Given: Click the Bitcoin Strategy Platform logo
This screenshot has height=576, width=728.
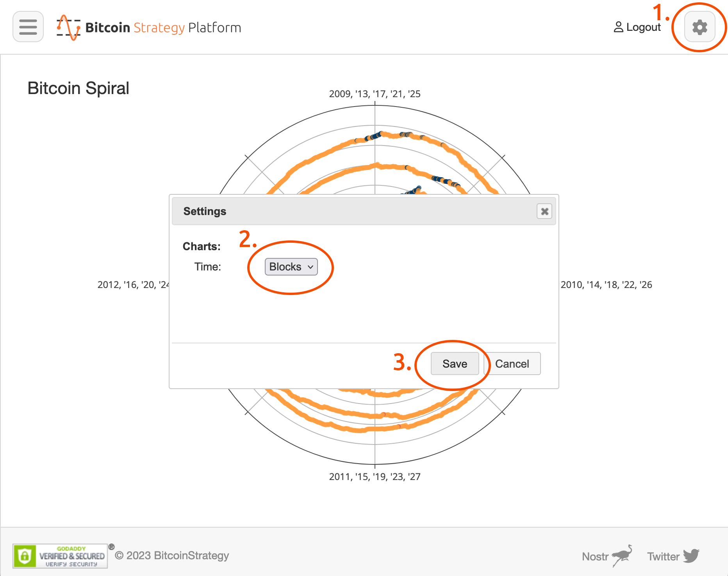Looking at the screenshot, I should coord(149,27).
